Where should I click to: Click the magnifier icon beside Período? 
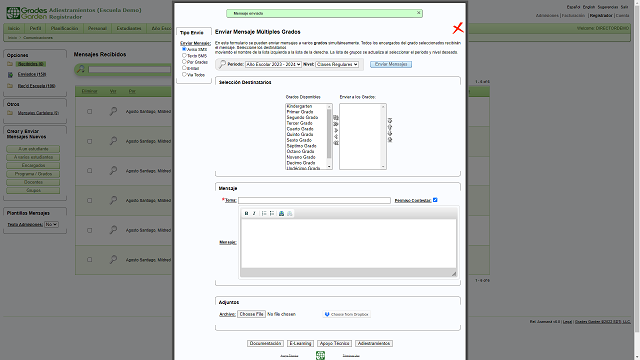point(222,64)
